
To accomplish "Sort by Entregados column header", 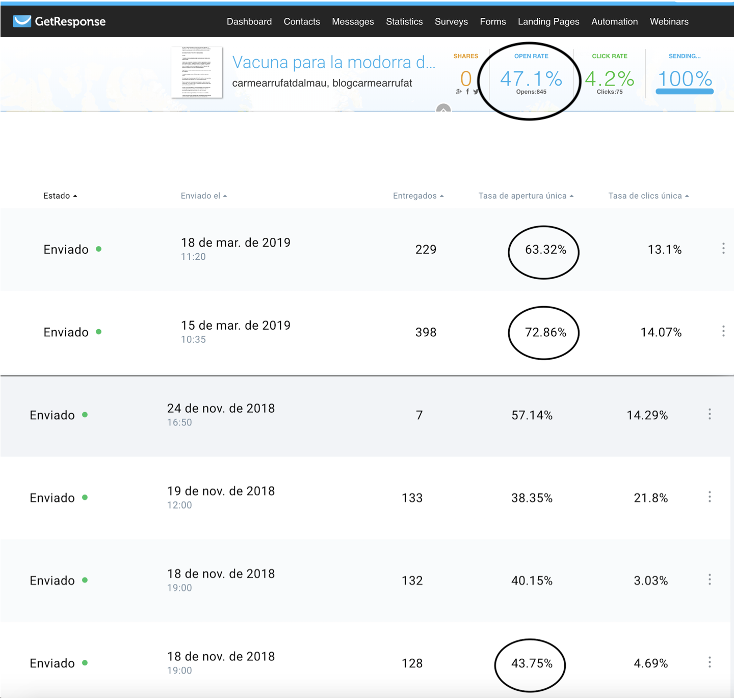I will pyautogui.click(x=418, y=196).
